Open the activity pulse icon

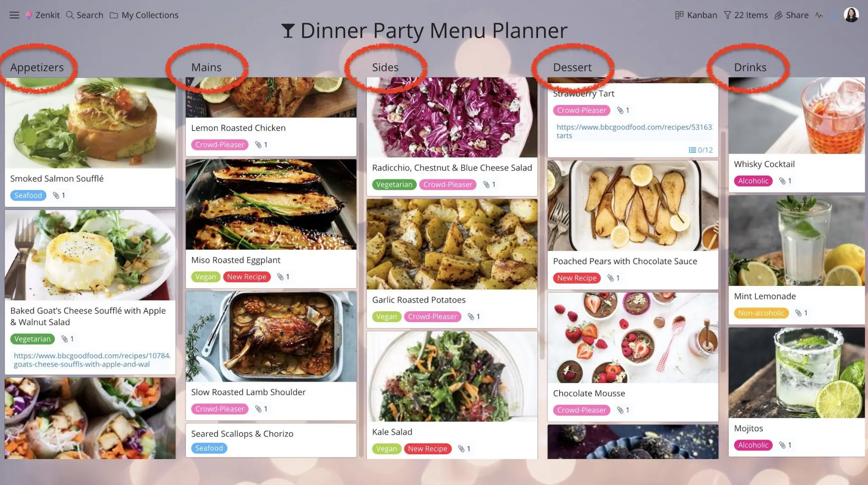[x=819, y=15]
